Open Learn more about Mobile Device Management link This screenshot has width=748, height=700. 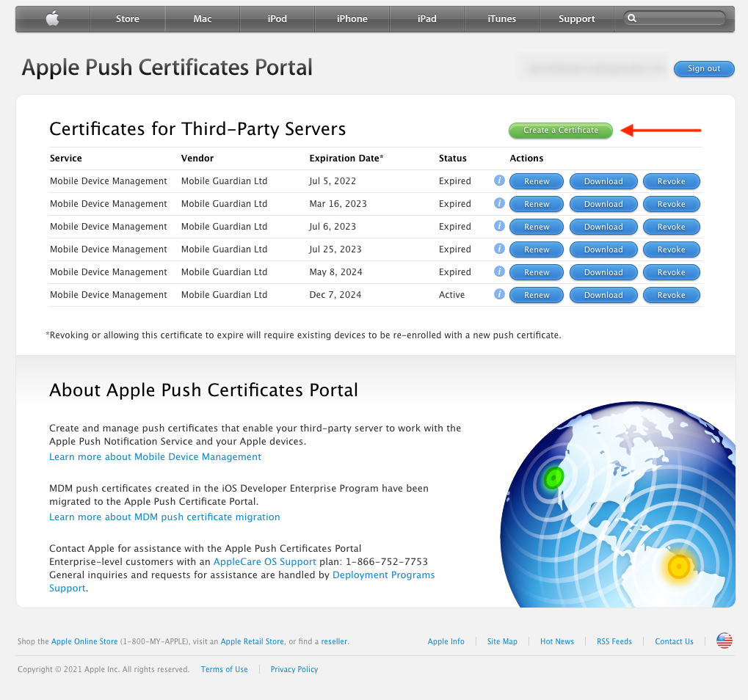(155, 457)
